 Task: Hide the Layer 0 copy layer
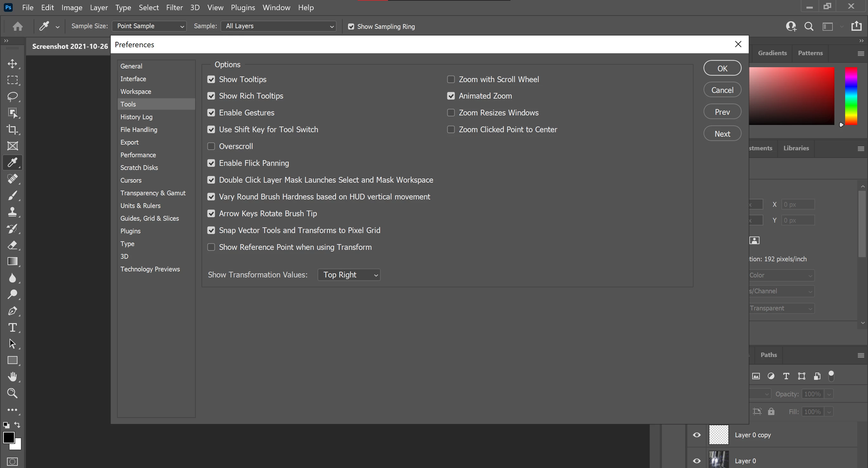pos(696,435)
